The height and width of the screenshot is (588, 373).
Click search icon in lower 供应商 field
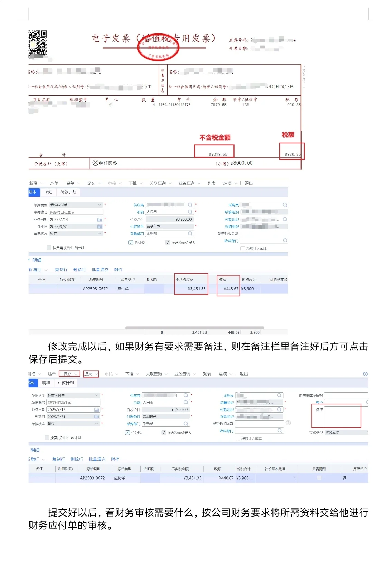[x=186, y=395]
